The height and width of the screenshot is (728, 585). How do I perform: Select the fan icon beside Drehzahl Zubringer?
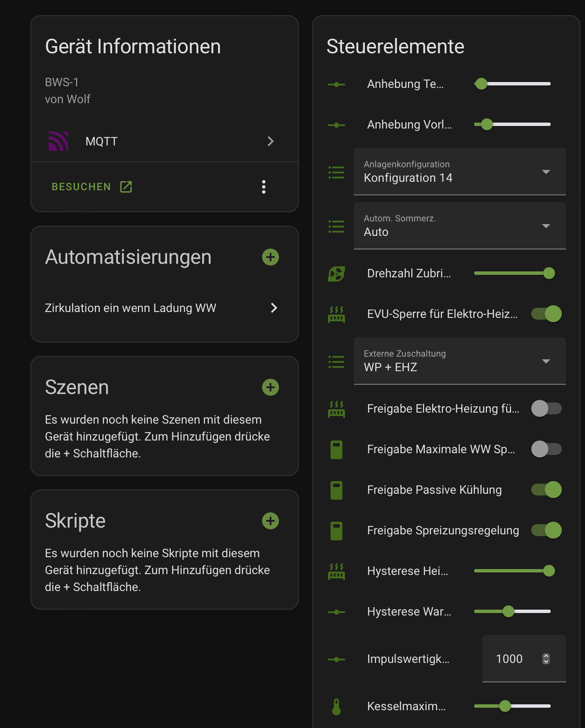pyautogui.click(x=336, y=273)
